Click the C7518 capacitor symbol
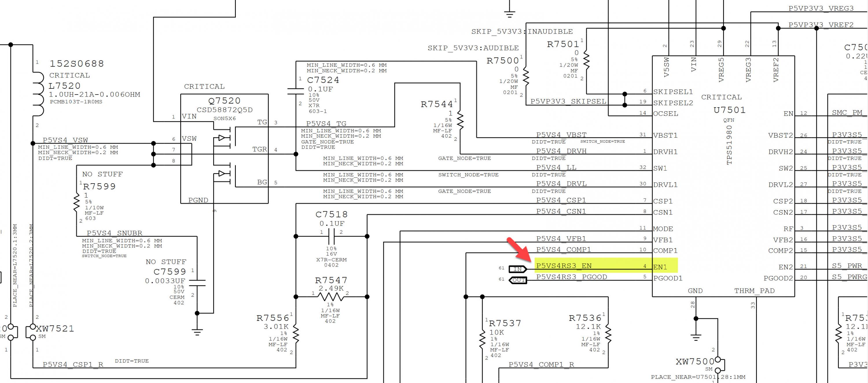 (x=332, y=236)
